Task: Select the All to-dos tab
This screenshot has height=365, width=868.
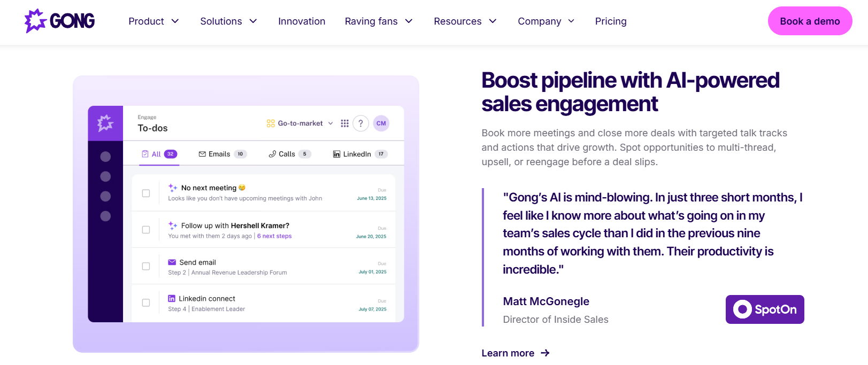Action: [x=159, y=154]
